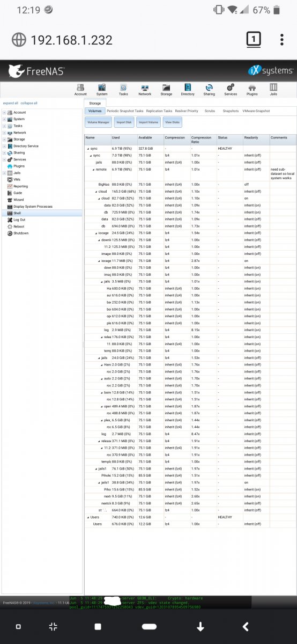Open the browser tab switcher
The height and width of the screenshot is (644, 297).
click(x=253, y=39)
